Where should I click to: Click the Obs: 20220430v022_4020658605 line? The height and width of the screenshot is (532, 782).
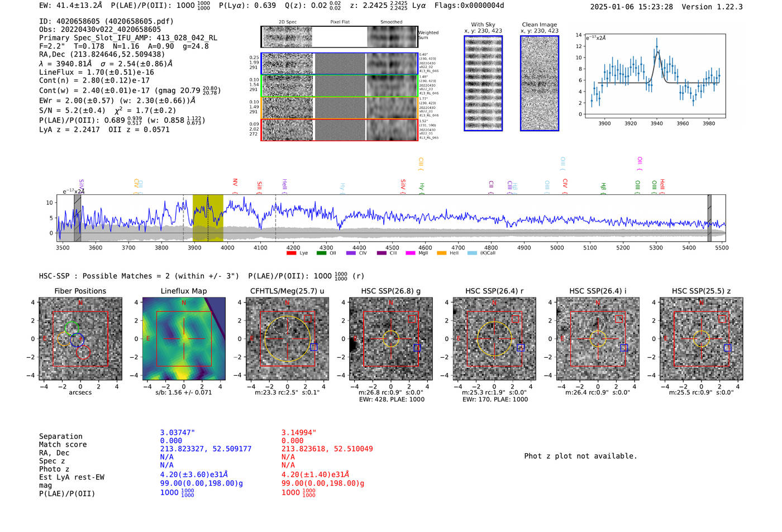(x=100, y=30)
